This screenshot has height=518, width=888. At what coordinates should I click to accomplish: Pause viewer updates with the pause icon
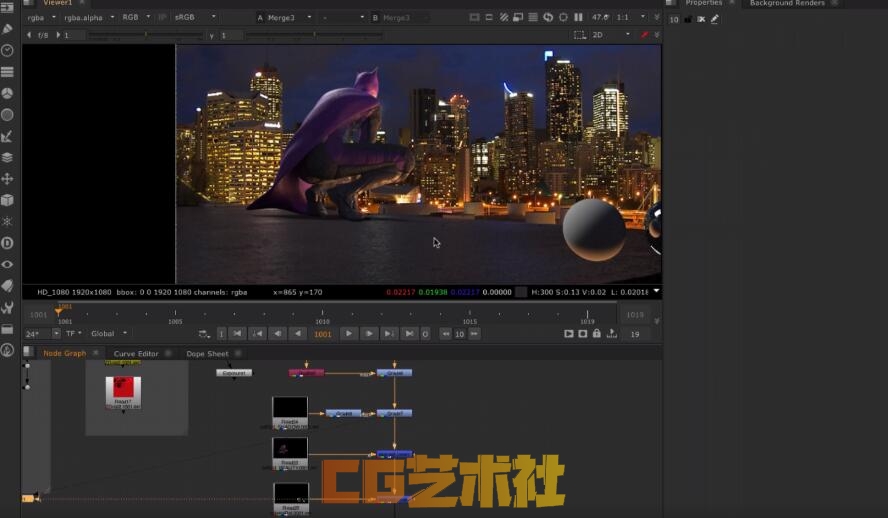[578, 18]
